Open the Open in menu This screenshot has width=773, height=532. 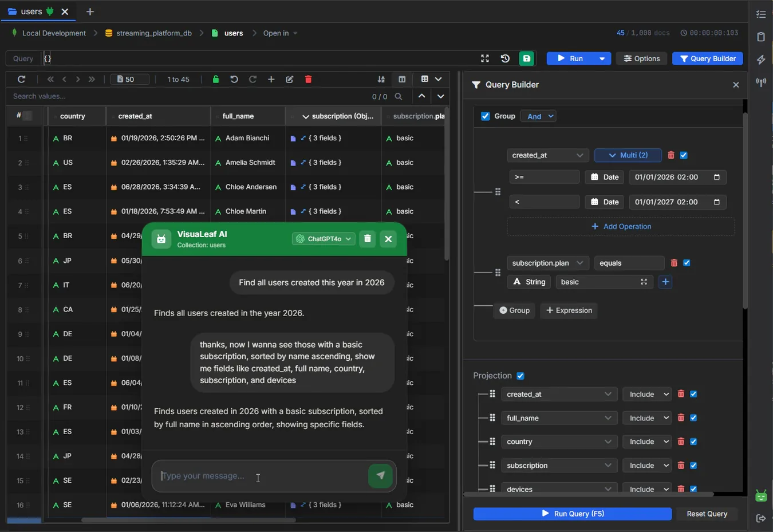280,33
